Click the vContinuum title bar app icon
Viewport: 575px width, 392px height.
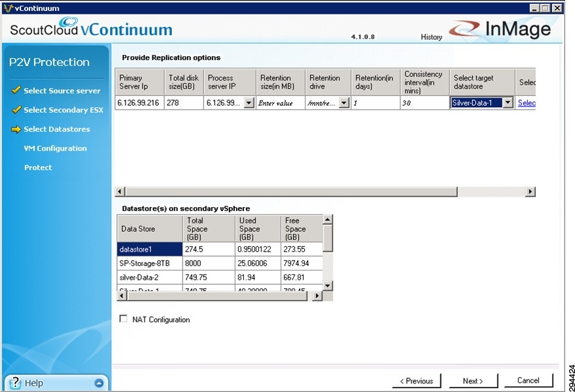(x=8, y=8)
